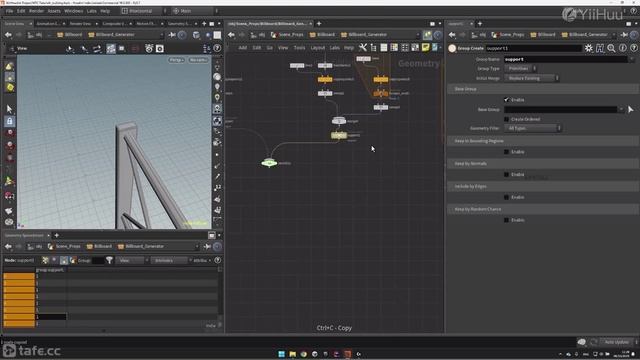Switch to the Geometry Spreadsheet tab
This screenshot has height=360, width=640.
[x=24, y=236]
